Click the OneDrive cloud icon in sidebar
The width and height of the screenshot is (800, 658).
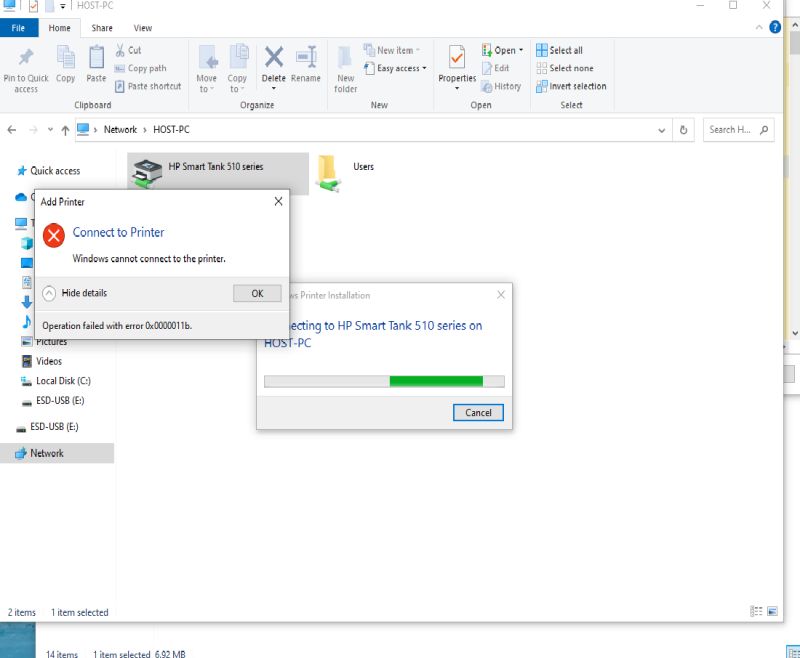21,197
